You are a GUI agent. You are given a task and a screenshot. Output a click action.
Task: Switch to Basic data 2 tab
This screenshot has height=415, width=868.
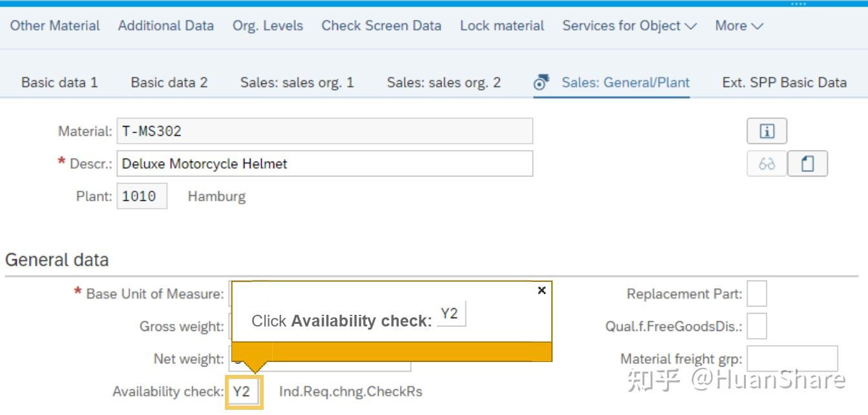coord(169,82)
